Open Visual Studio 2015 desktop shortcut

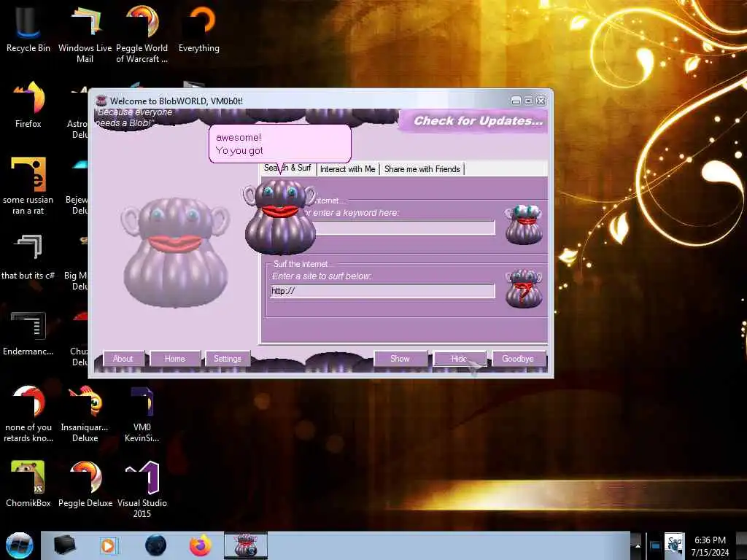click(142, 489)
